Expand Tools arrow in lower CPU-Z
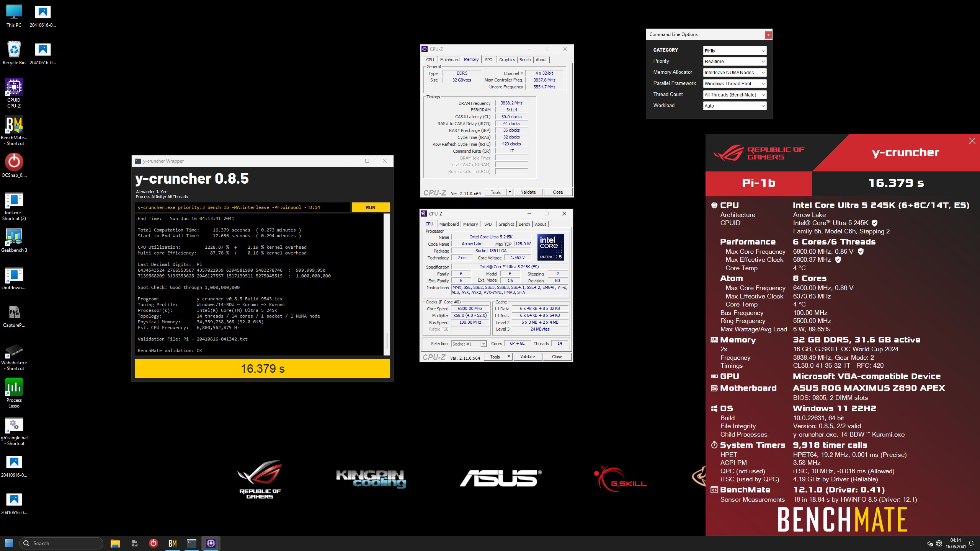 pos(509,357)
